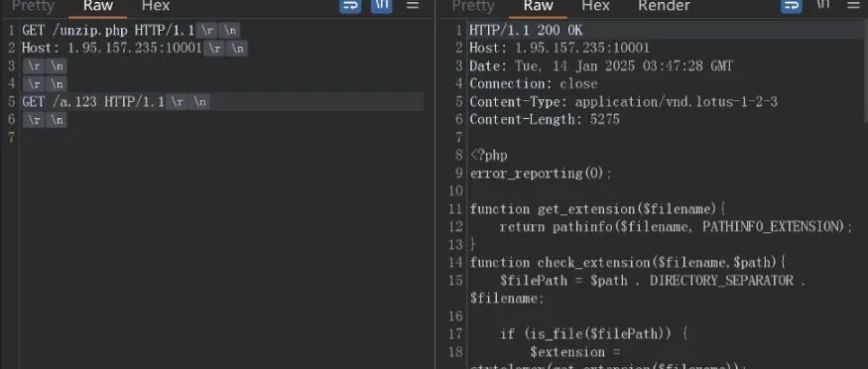The width and height of the screenshot is (868, 369).
Task: Click HTTP/1.1 200 OK status line
Action: tap(526, 31)
